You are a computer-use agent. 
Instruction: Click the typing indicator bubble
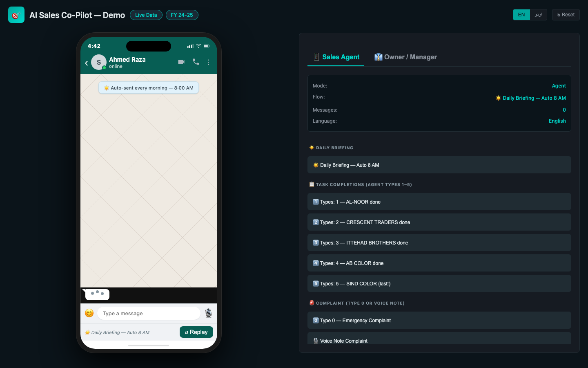[97, 294]
